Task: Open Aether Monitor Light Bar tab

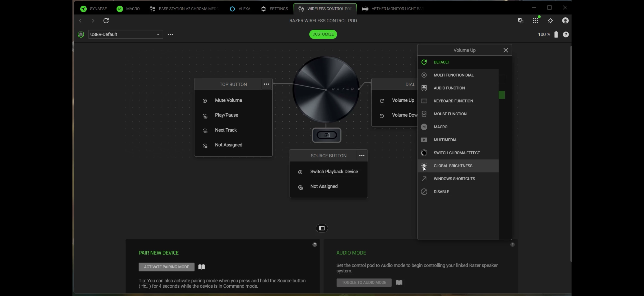Action: (392, 9)
